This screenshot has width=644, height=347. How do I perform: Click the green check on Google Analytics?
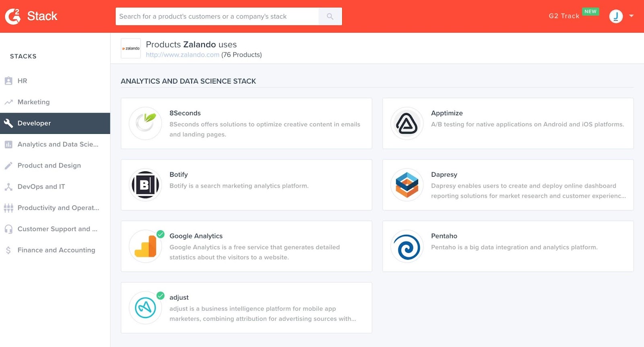click(x=160, y=234)
